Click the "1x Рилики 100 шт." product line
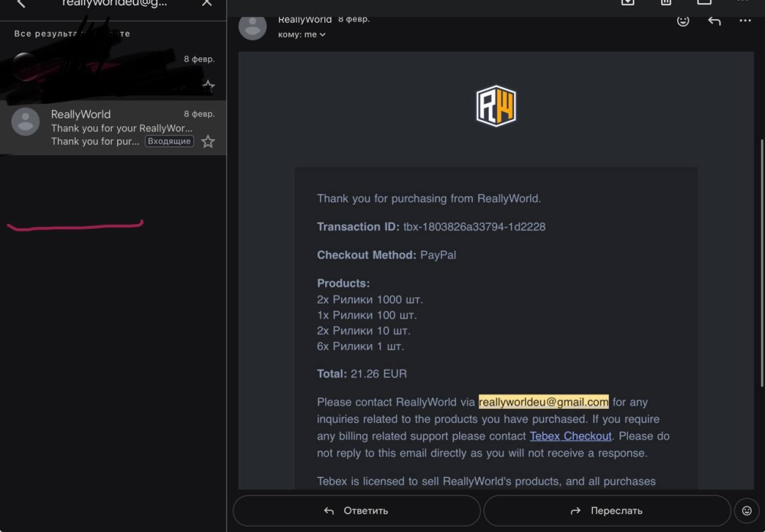 (x=367, y=315)
